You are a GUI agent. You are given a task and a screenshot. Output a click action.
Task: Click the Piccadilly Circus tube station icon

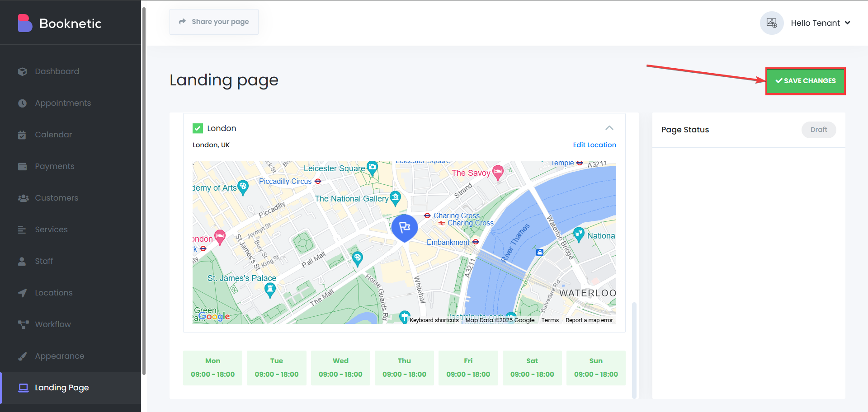(x=318, y=181)
